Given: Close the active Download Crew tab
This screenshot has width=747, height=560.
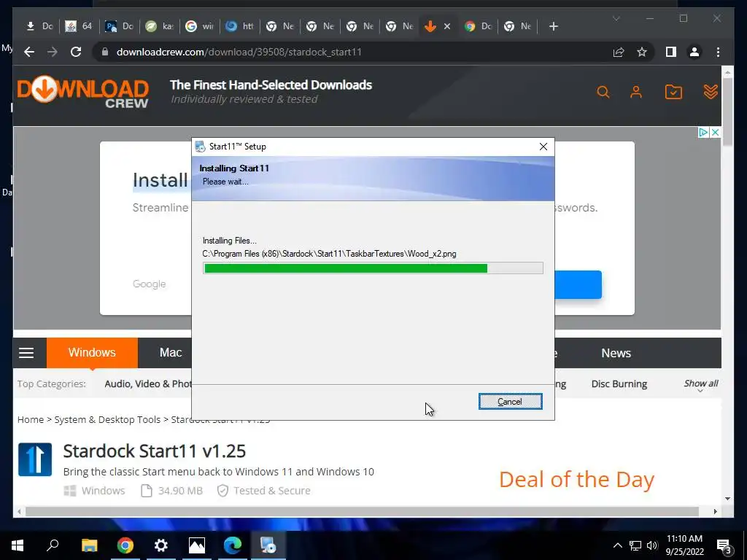Looking at the screenshot, I should point(447,27).
